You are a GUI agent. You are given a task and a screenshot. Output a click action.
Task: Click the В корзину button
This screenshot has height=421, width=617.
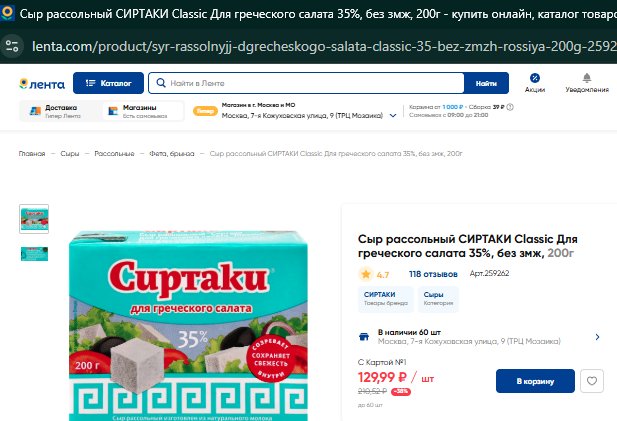(x=535, y=381)
